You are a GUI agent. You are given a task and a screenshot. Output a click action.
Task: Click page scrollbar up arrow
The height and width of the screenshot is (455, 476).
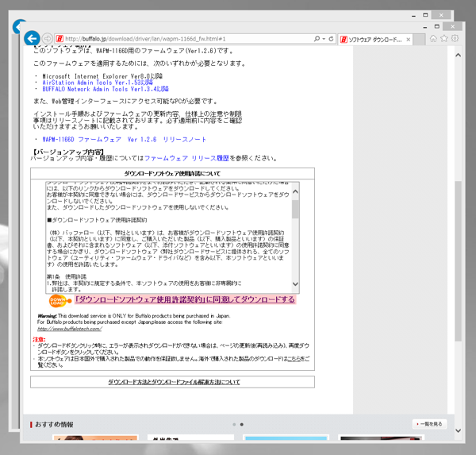click(458, 55)
